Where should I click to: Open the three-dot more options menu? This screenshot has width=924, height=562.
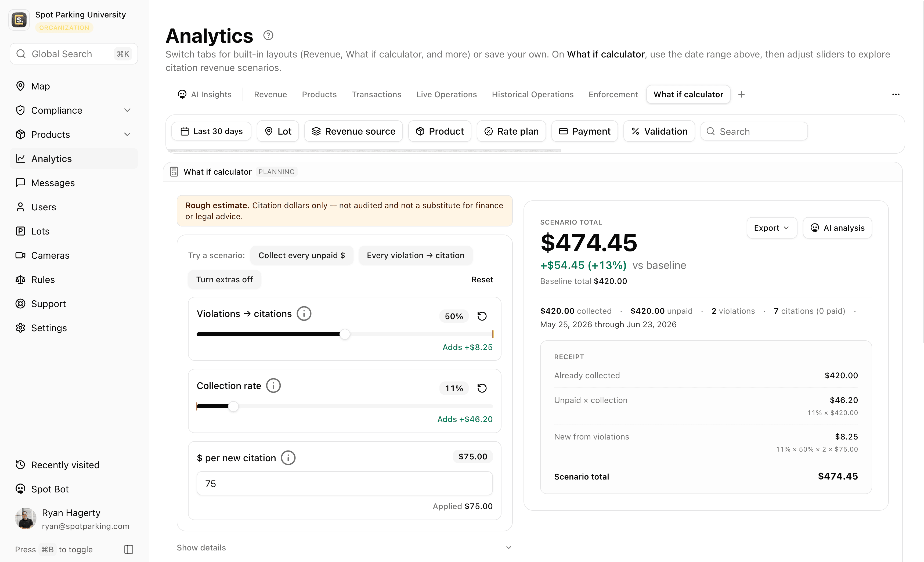click(896, 95)
